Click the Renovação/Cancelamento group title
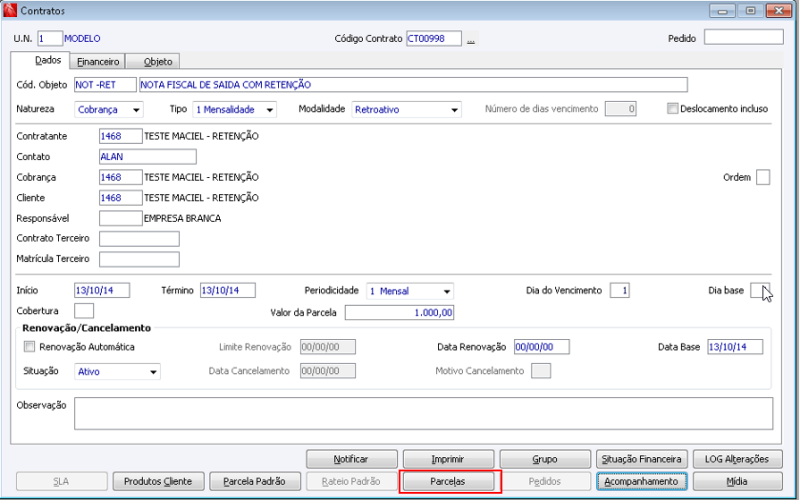 click(87, 328)
